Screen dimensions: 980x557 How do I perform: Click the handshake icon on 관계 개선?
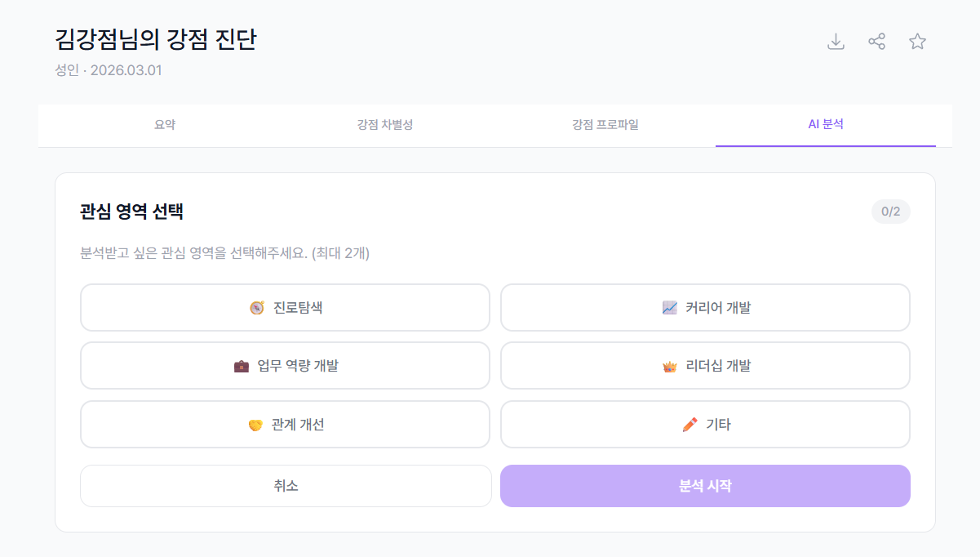tap(255, 424)
